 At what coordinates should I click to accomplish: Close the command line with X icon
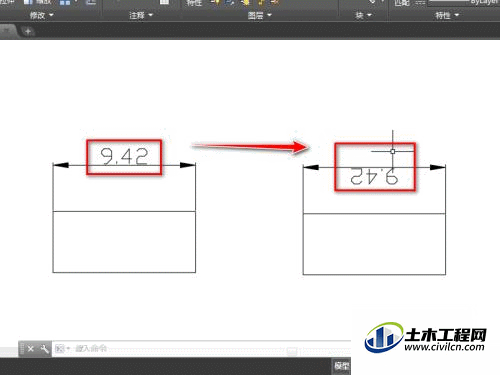[x=30, y=349]
